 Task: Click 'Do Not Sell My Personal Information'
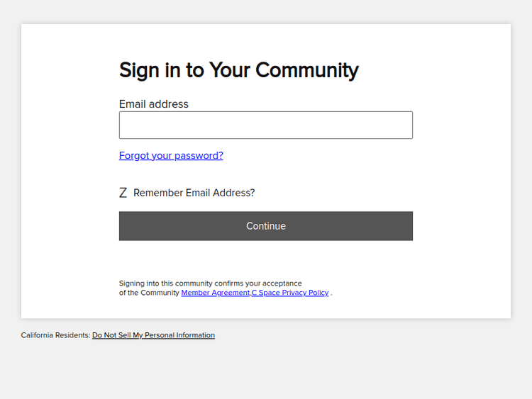(x=153, y=335)
